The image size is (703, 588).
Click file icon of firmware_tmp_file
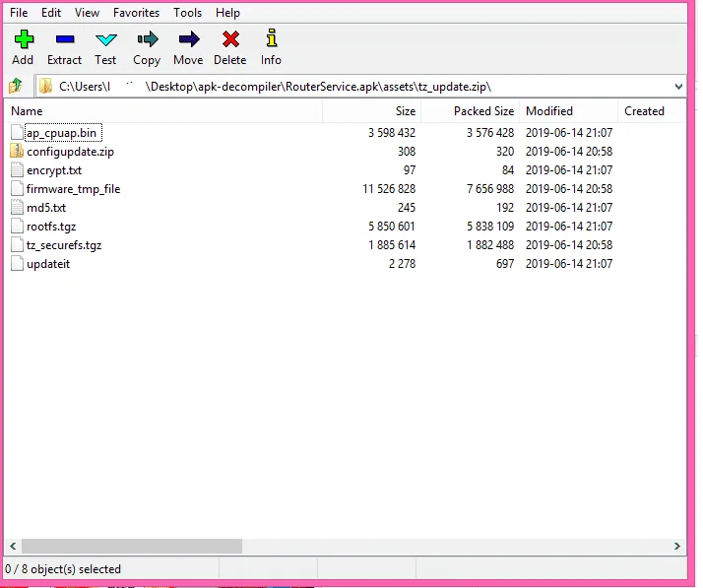point(17,189)
